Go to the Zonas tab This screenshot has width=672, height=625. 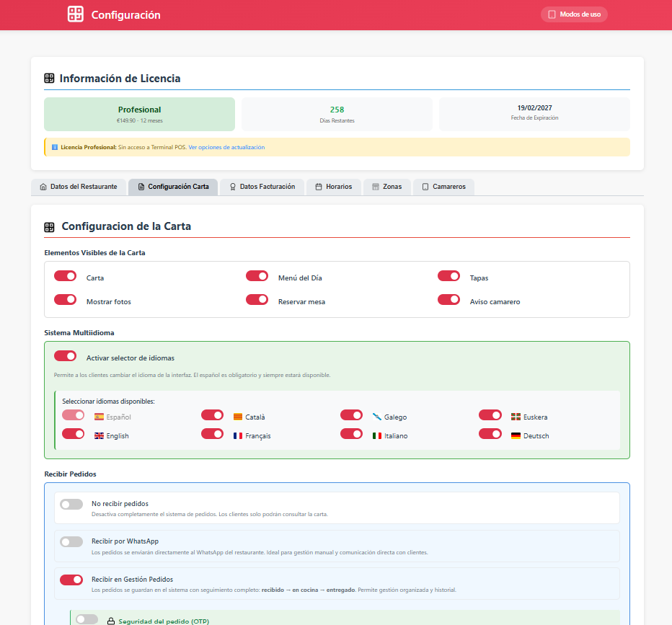[387, 187]
